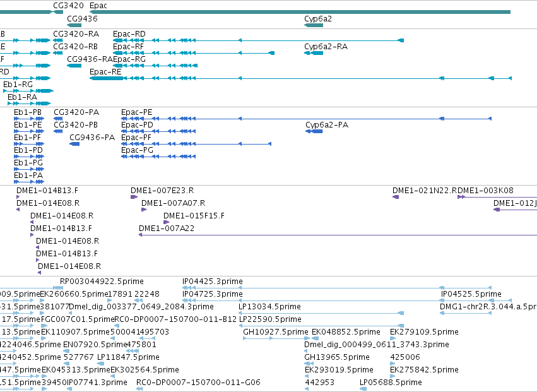This screenshot has height=392, width=537.
Task: Select the Epac-PE protein label
Action: point(137,112)
